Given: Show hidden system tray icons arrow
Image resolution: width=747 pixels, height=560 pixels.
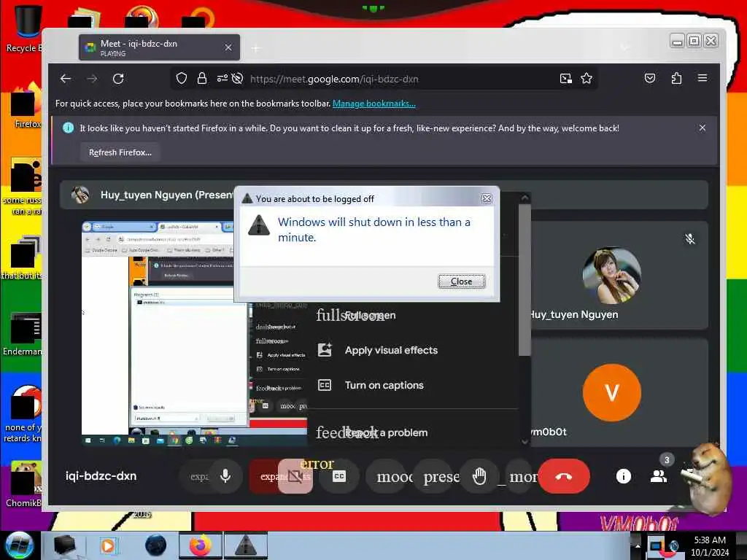Looking at the screenshot, I should point(638,545).
